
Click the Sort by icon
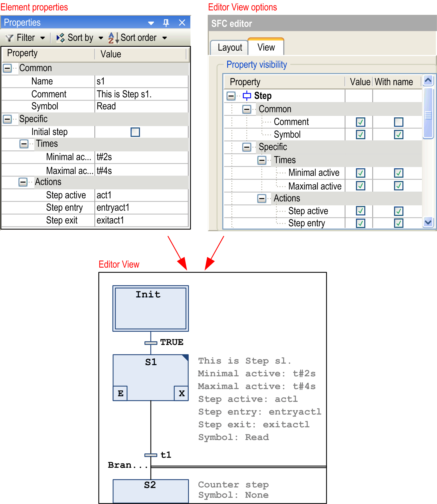[x=60, y=38]
